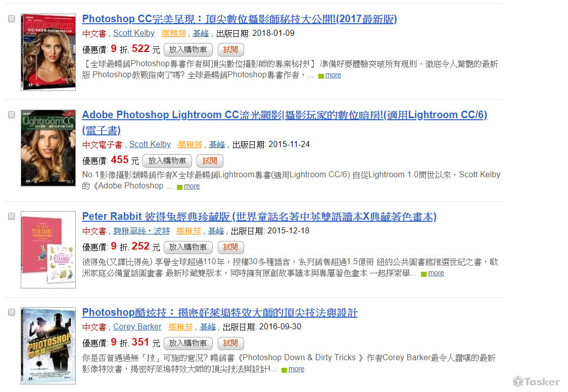Add the 351元 Photoshop酷炫技 book to cart

[x=188, y=343]
